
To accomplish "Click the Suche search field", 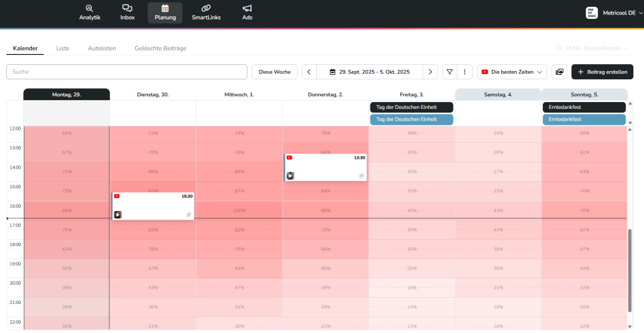I will [x=126, y=72].
